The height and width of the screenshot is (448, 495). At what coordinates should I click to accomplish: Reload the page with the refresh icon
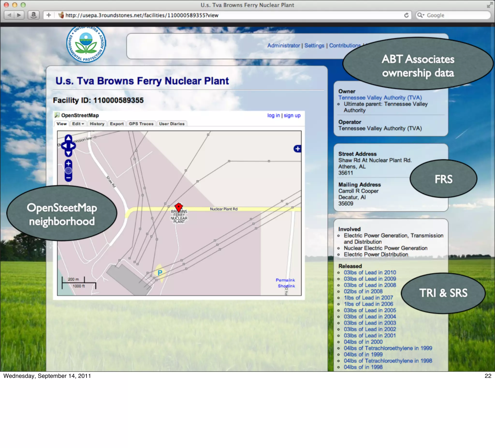click(406, 15)
